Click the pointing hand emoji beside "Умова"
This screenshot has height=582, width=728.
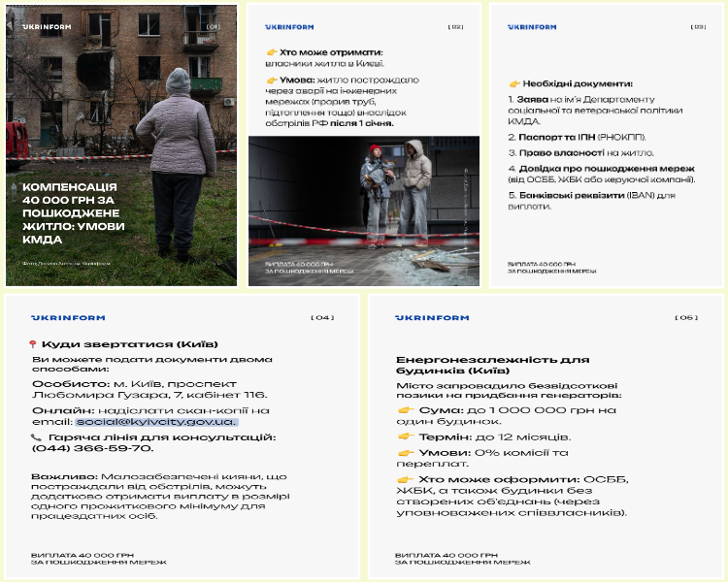click(x=272, y=80)
